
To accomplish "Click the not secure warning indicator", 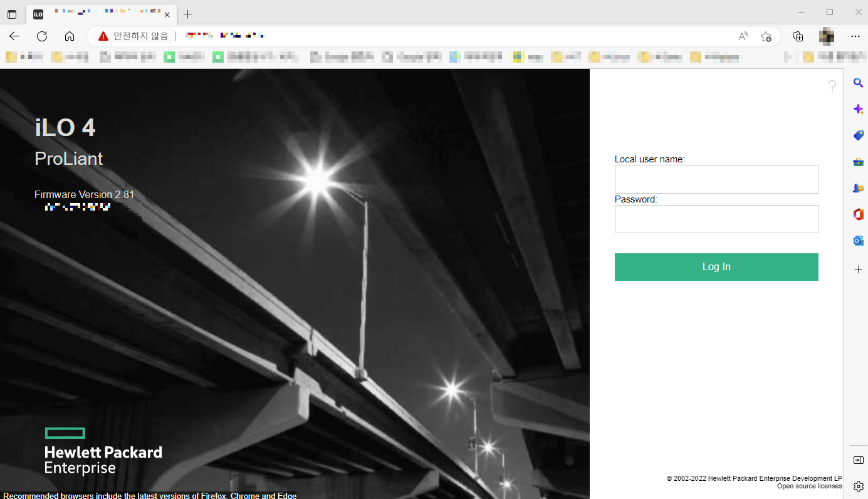I will click(x=133, y=36).
